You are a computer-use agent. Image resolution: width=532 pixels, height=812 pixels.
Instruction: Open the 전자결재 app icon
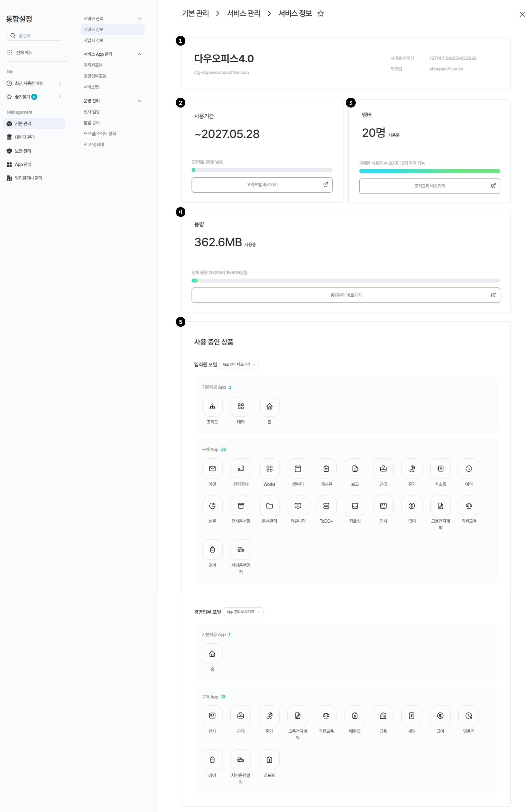(x=241, y=468)
